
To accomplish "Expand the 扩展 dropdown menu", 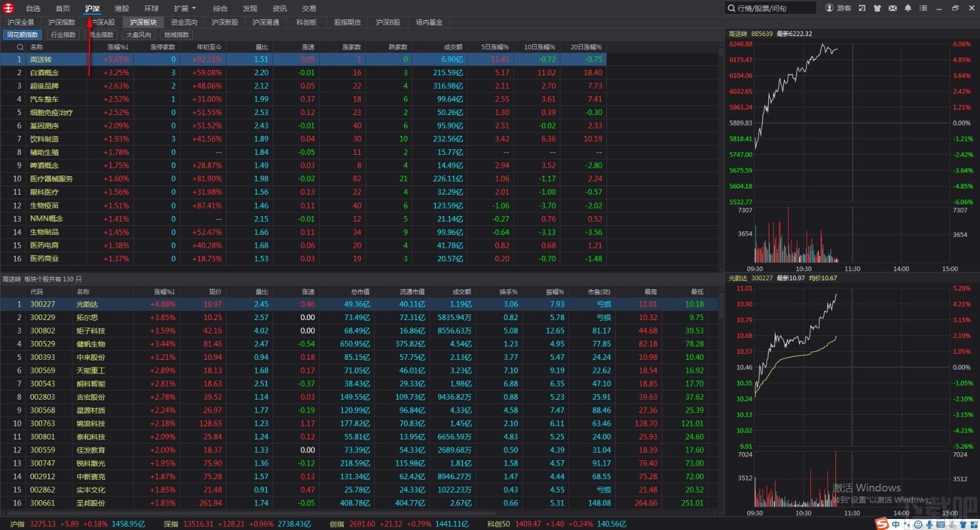I will (x=184, y=9).
